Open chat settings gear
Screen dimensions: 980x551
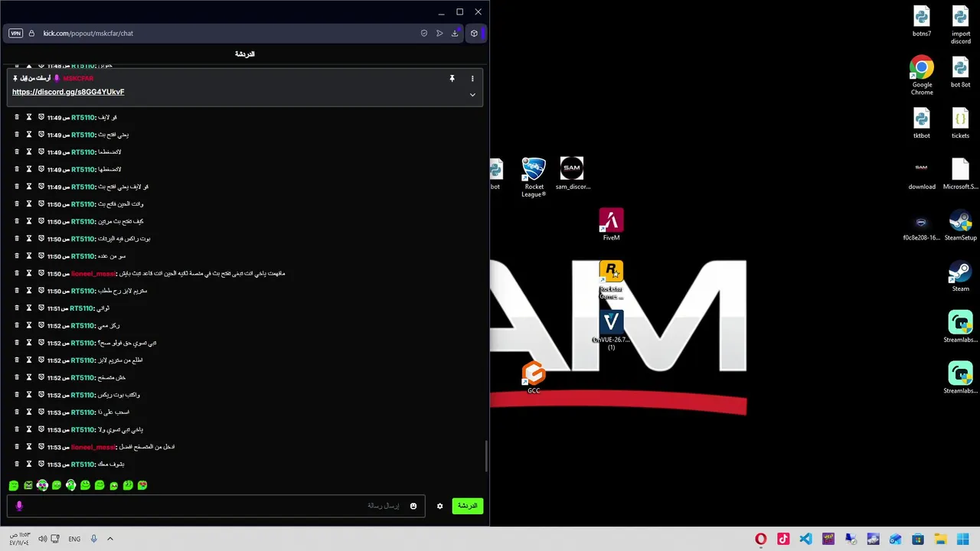(439, 506)
